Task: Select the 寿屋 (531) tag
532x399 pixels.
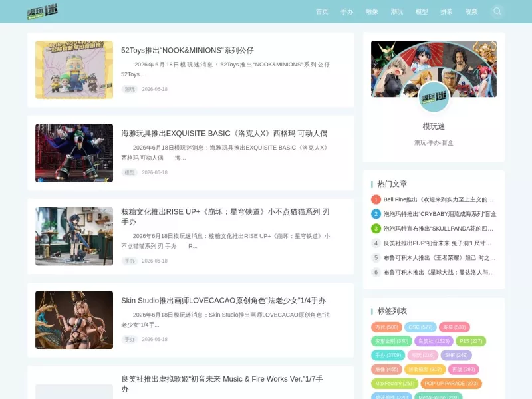Action: click(x=454, y=327)
